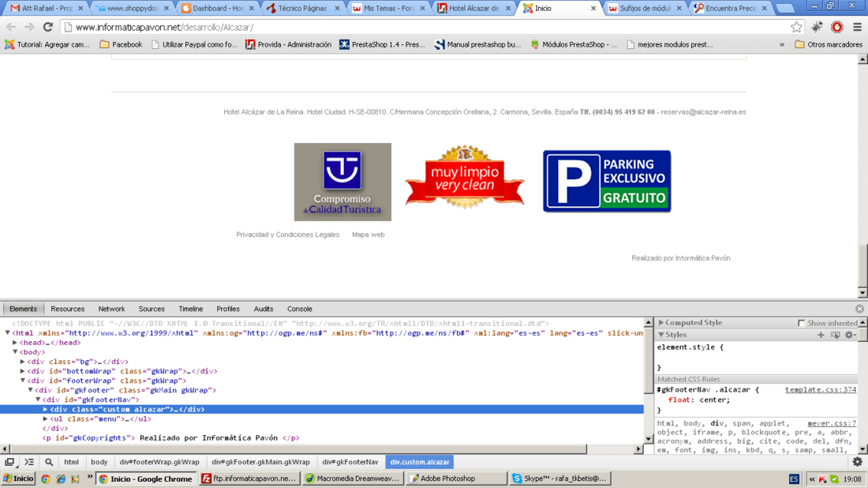Expand the div bottomWrap node
Viewport: 868px width, 488px height.
tap(23, 371)
